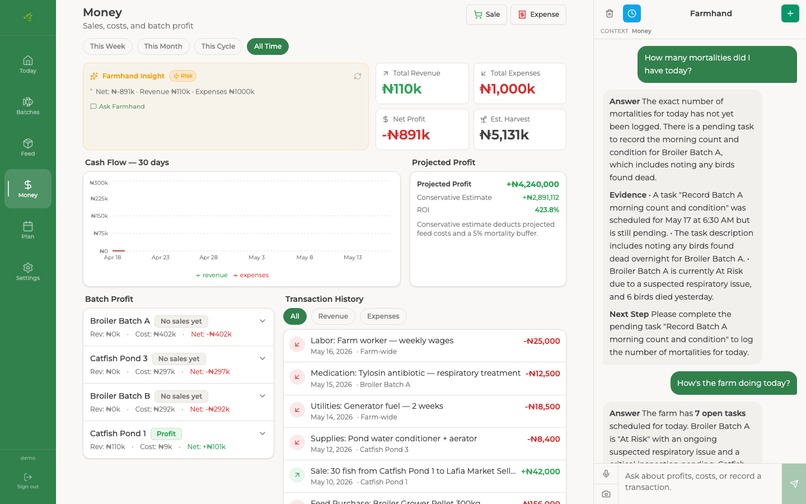The width and height of the screenshot is (806, 504).
Task: Click the Tylosin medication expense icon
Action: coord(297,377)
